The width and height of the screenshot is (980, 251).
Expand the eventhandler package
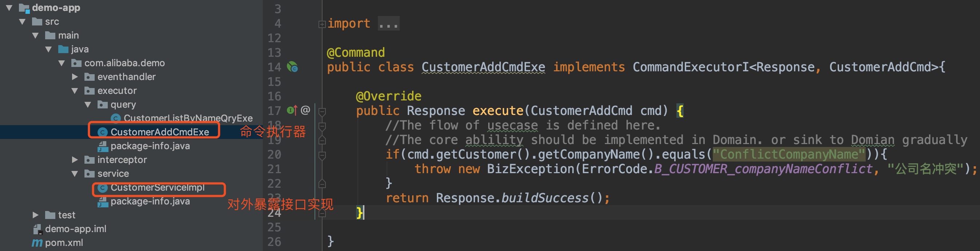pos(75,77)
